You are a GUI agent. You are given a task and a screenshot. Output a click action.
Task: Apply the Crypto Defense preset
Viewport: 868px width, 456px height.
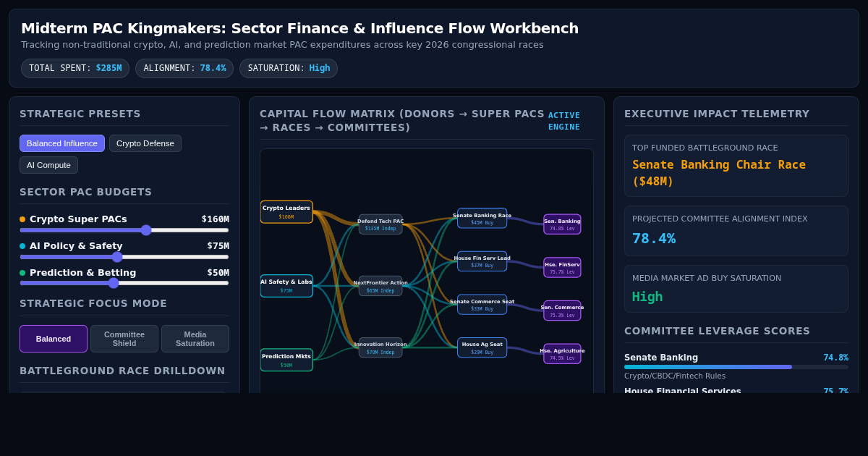pyautogui.click(x=145, y=143)
